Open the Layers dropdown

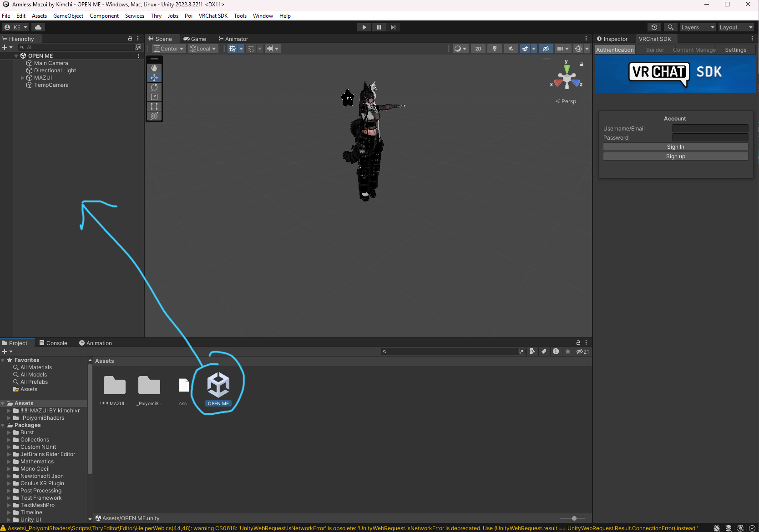[x=698, y=27]
